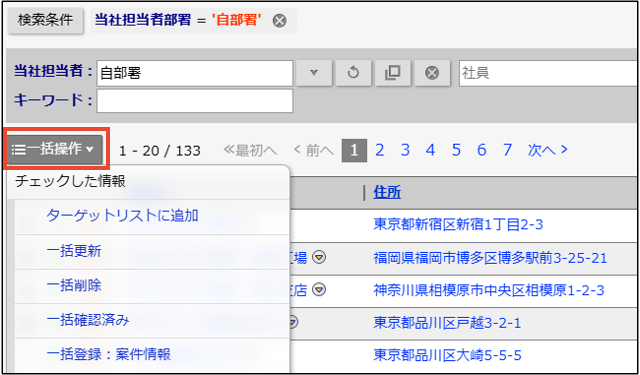The image size is (640, 375).
Task: Go to page 5
Action: [456, 150]
